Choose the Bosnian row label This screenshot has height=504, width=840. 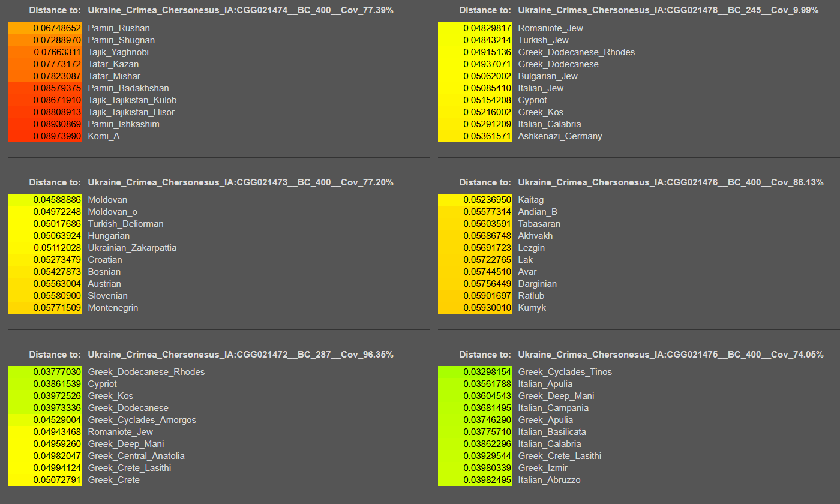click(104, 272)
